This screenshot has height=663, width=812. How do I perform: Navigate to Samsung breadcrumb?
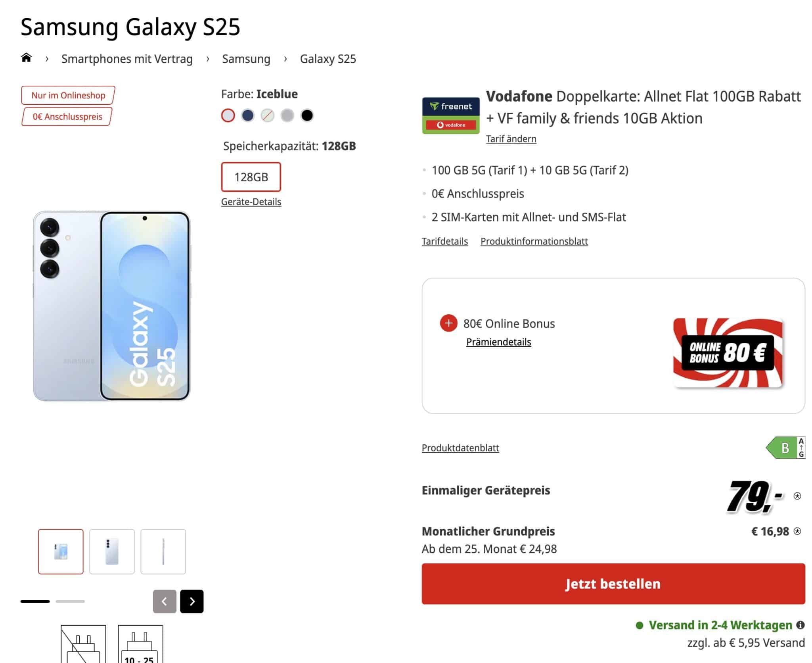point(246,59)
